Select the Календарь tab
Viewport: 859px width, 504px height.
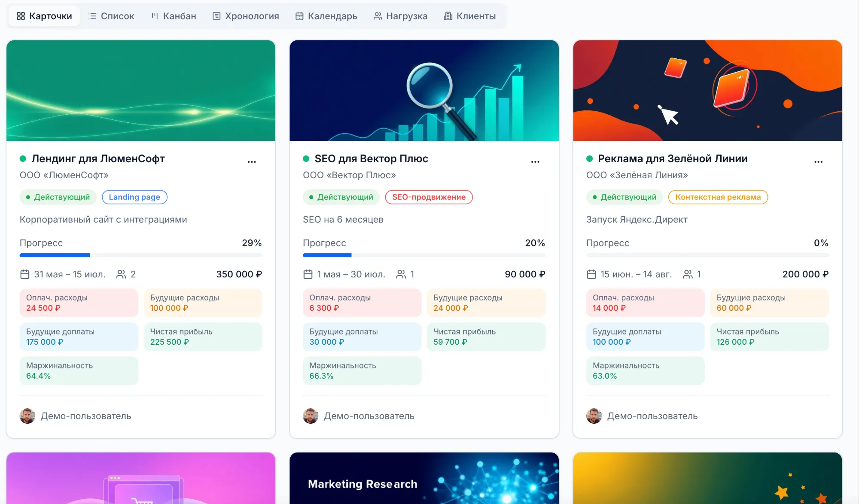point(326,16)
